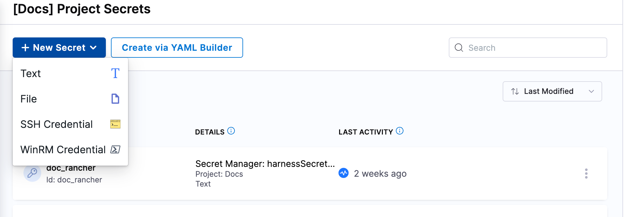Choose Text from the secret menu
This screenshot has width=644, height=217.
click(31, 74)
